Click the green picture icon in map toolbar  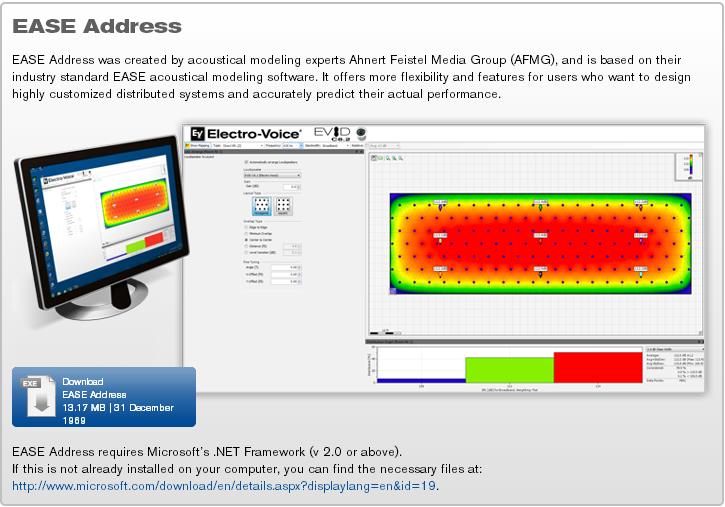(381, 158)
